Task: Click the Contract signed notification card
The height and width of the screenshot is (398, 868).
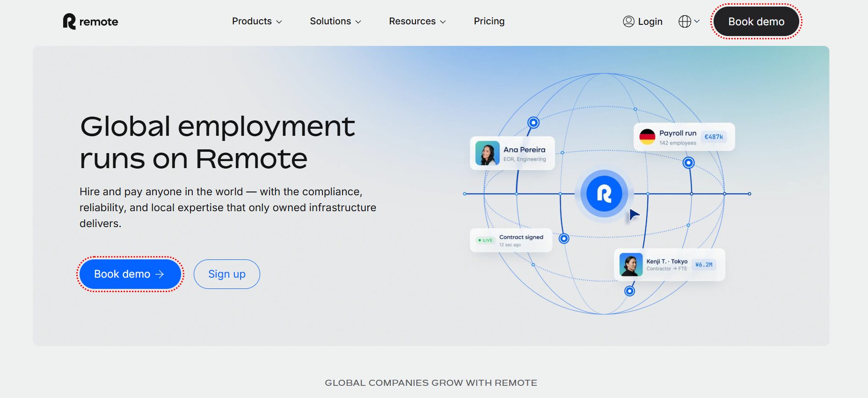Action: 511,240
